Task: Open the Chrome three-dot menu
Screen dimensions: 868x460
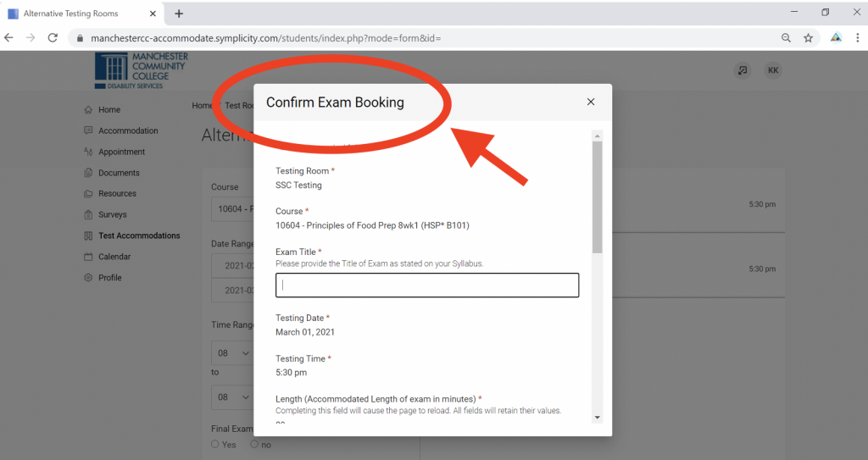Action: click(858, 37)
